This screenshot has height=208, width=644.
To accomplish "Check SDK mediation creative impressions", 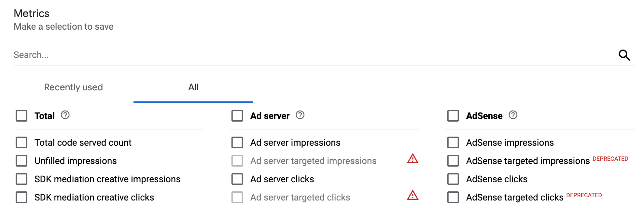I will pos(21,179).
